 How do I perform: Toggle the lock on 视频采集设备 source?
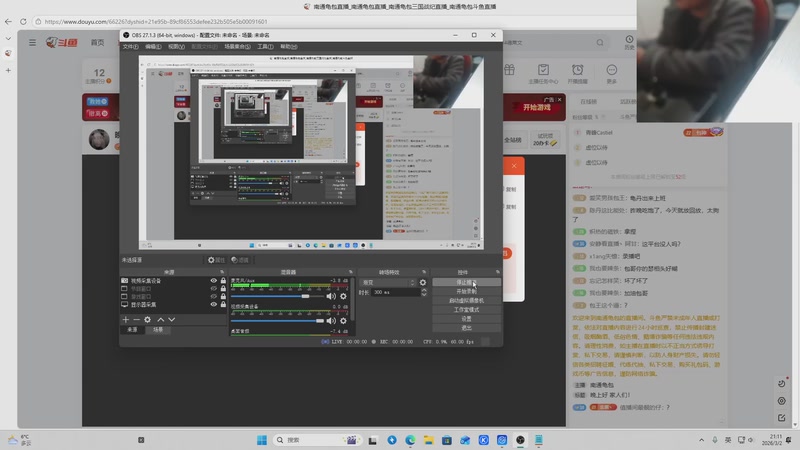pos(223,281)
